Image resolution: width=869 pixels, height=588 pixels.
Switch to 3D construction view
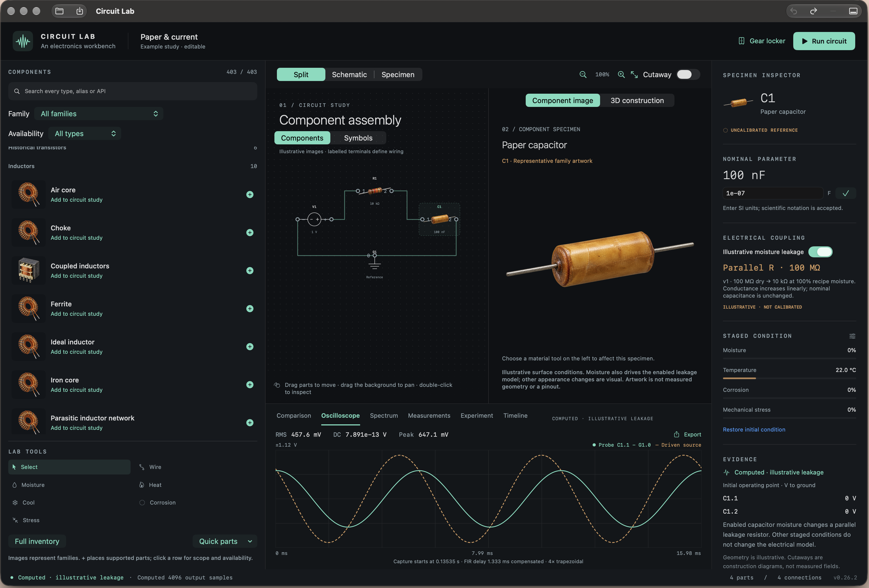[x=637, y=100]
